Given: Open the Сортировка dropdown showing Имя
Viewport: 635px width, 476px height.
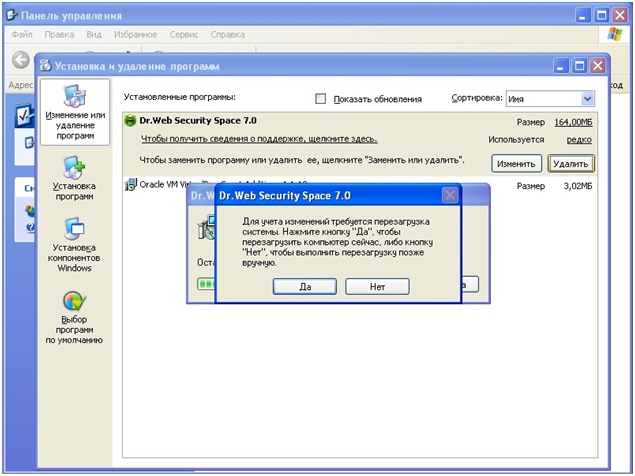Looking at the screenshot, I should tap(550, 98).
